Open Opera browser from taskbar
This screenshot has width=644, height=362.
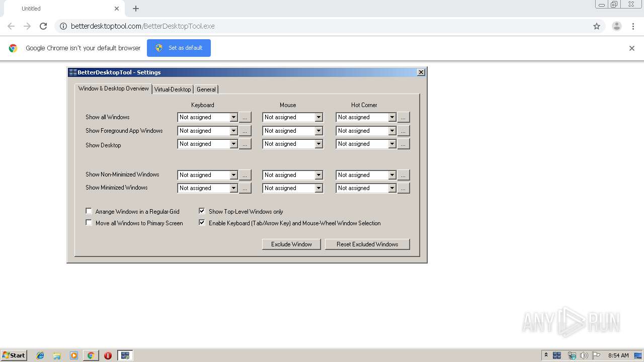108,355
